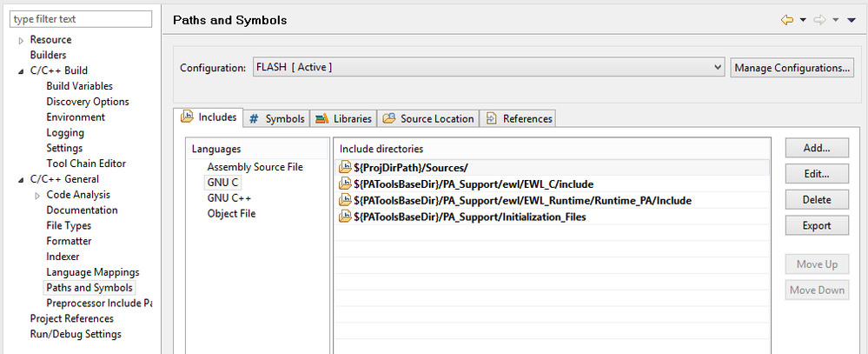Click the Runtime_PA Include folder icon
868x354 pixels.
(x=345, y=201)
